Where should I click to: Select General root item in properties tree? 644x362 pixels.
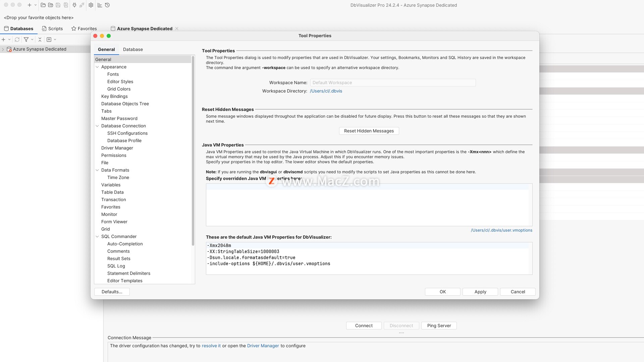coord(143,59)
